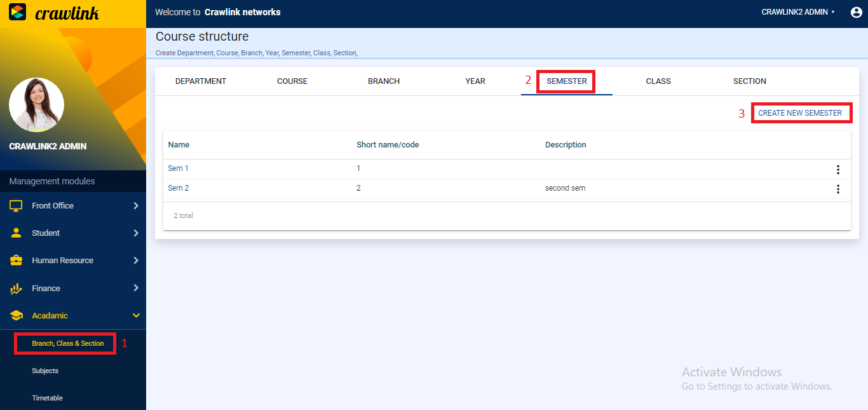Click the 'CRAWLINK2 ADMIN' name under the photo

48,146
